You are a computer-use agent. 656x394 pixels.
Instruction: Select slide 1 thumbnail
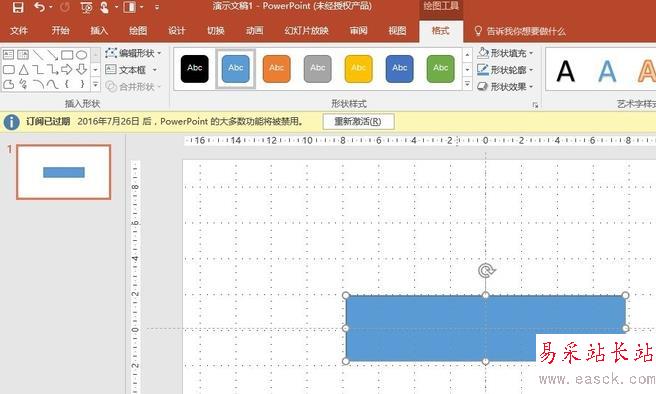pyautogui.click(x=64, y=172)
